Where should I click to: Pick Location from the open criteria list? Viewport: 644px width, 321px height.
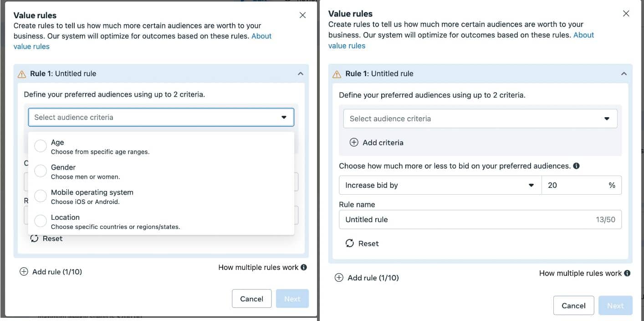coord(41,221)
